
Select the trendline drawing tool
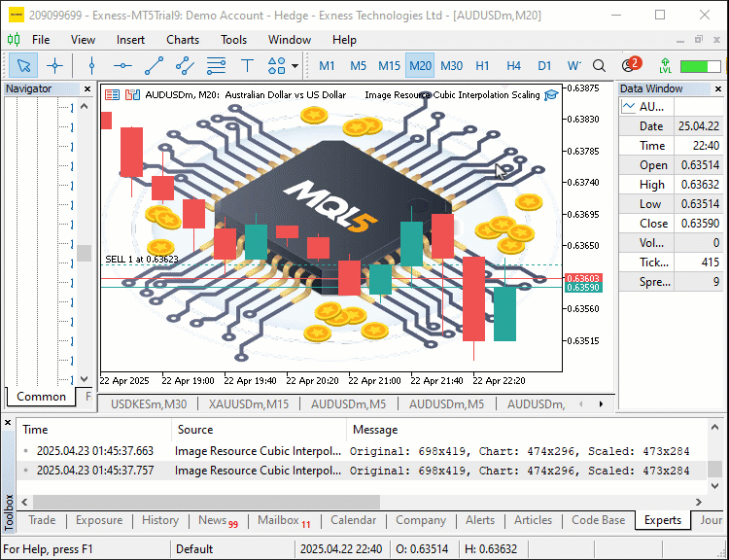(154, 65)
